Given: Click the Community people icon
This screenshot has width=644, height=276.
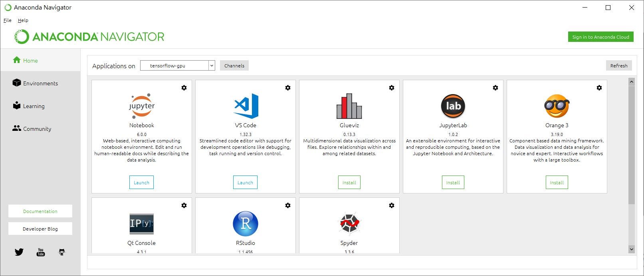Looking at the screenshot, I should point(17,128).
